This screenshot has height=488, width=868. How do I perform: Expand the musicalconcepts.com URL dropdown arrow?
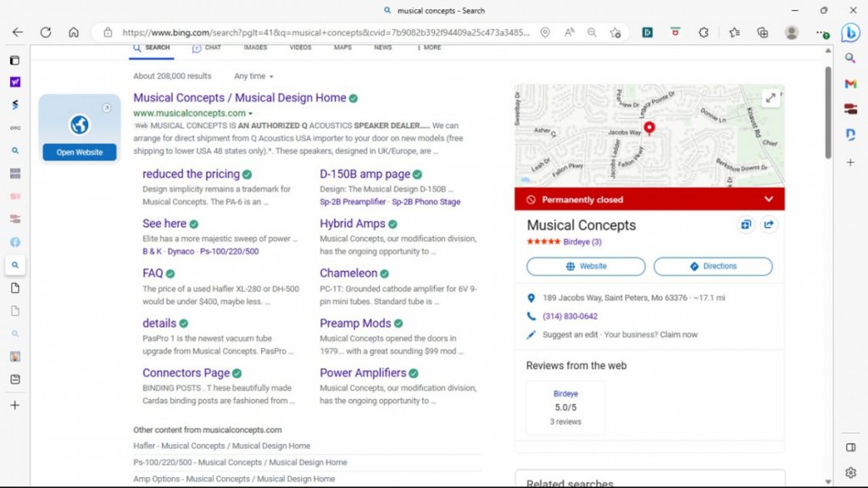click(x=250, y=114)
